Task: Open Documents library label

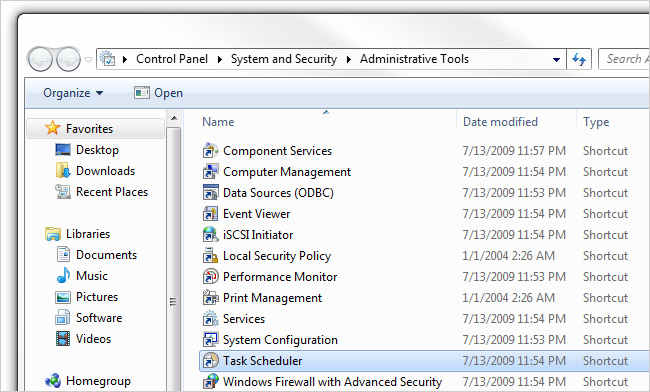Action: (107, 255)
